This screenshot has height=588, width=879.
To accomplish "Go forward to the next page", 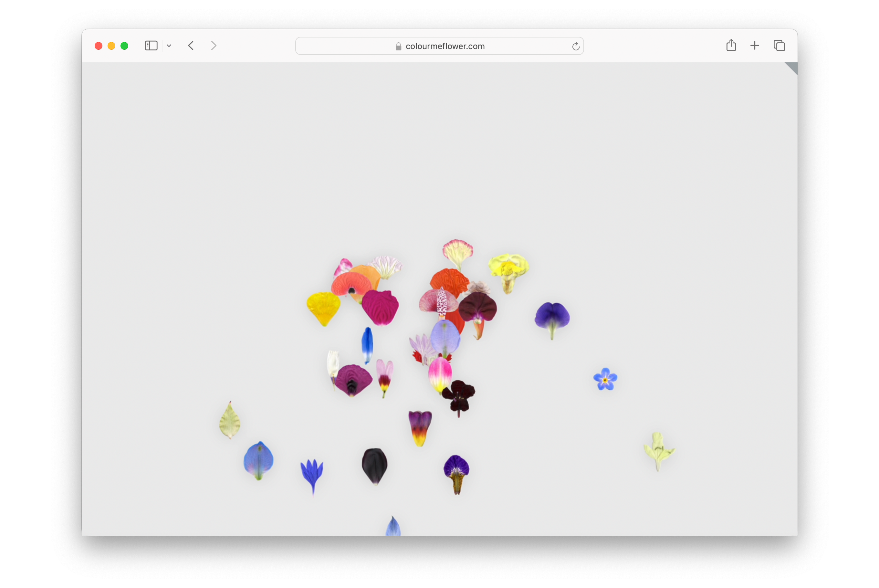I will (214, 46).
